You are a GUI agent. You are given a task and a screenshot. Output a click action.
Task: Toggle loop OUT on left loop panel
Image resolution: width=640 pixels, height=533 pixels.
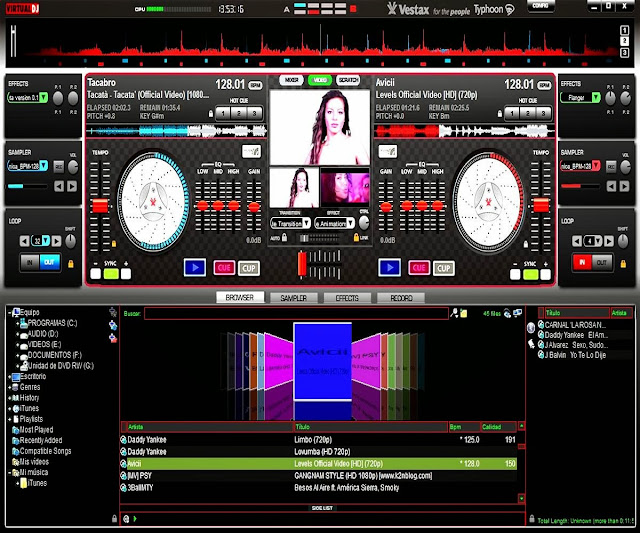tap(49, 262)
